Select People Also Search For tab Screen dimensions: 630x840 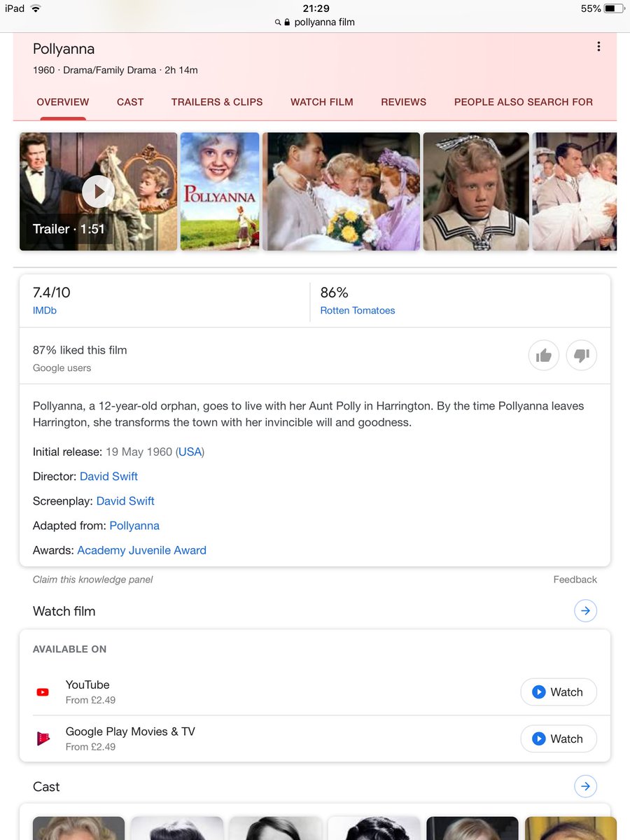pyautogui.click(x=524, y=102)
